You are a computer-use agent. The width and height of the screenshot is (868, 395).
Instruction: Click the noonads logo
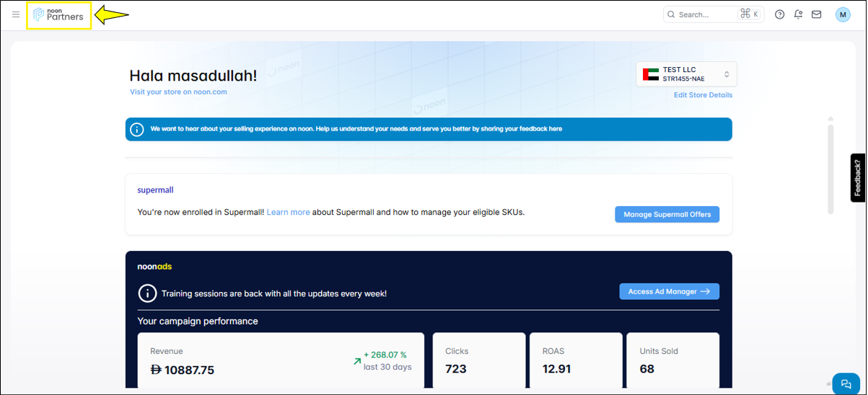pyautogui.click(x=154, y=267)
